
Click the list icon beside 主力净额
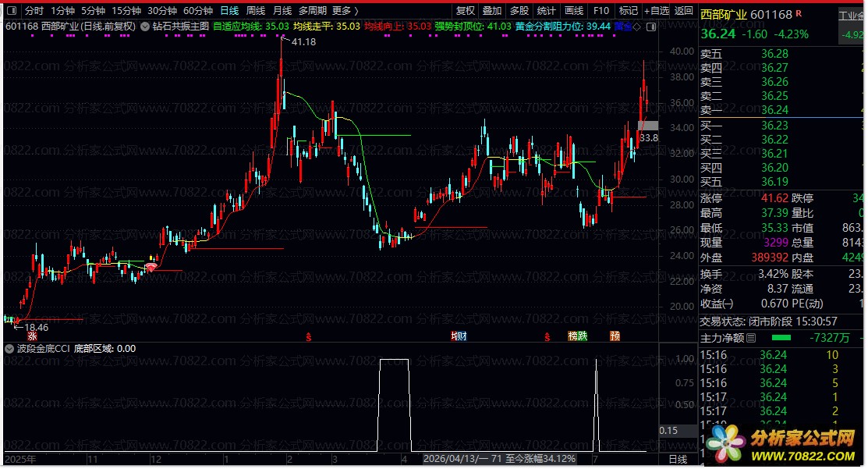coord(751,338)
